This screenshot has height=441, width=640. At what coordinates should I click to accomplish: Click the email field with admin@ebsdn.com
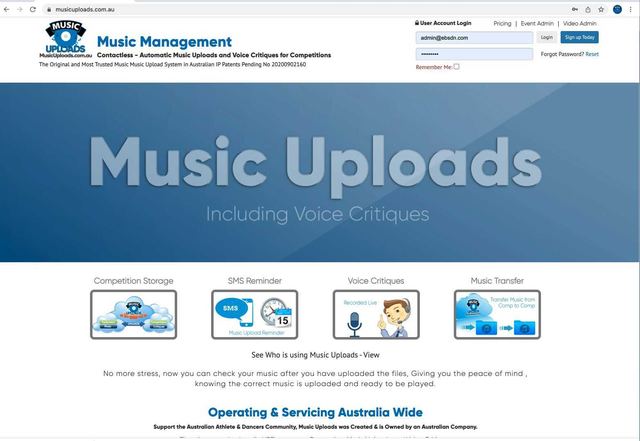[x=474, y=38]
